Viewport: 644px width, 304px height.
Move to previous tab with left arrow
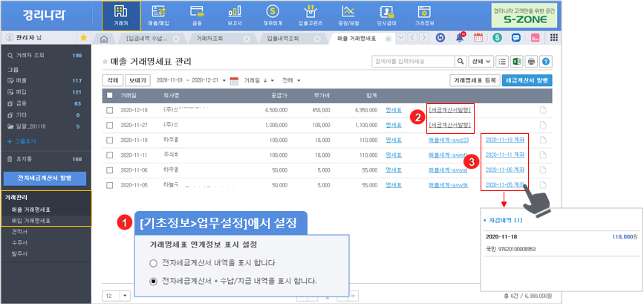[x=412, y=38]
